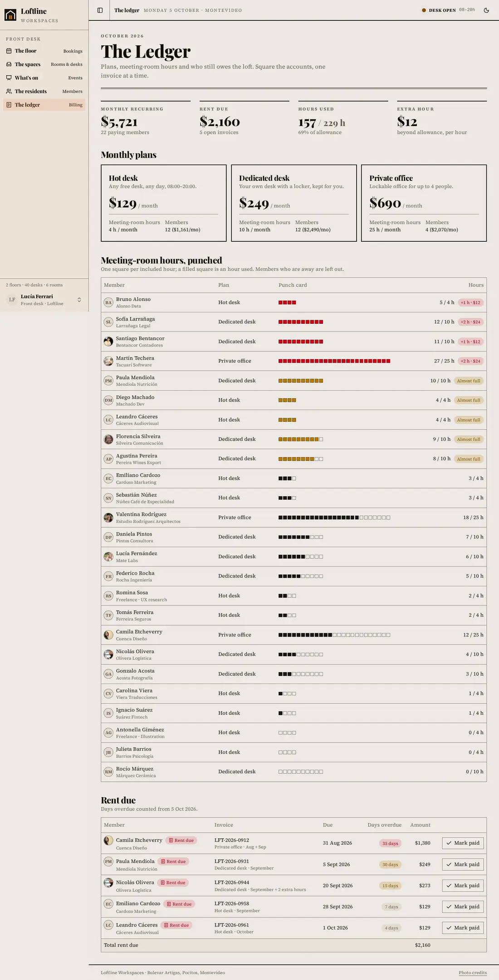Click Santiago Bentancor's photo avatar
This screenshot has width=499, height=980.
pos(108,341)
